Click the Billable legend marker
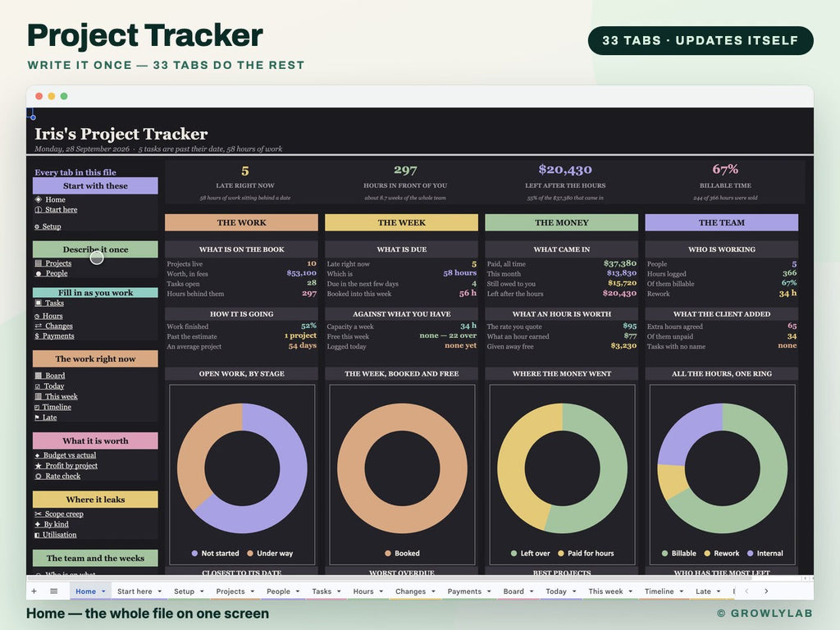The width and height of the screenshot is (840, 630). [x=664, y=554]
